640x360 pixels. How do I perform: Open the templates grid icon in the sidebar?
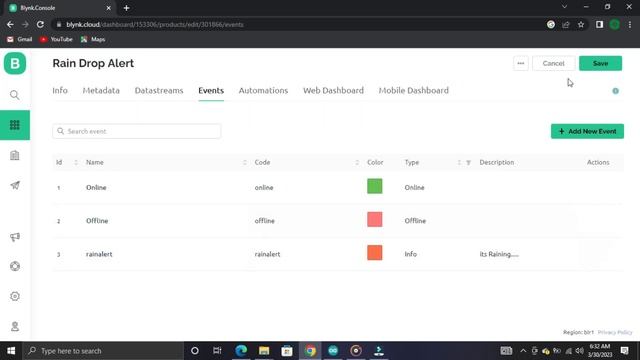pyautogui.click(x=15, y=125)
